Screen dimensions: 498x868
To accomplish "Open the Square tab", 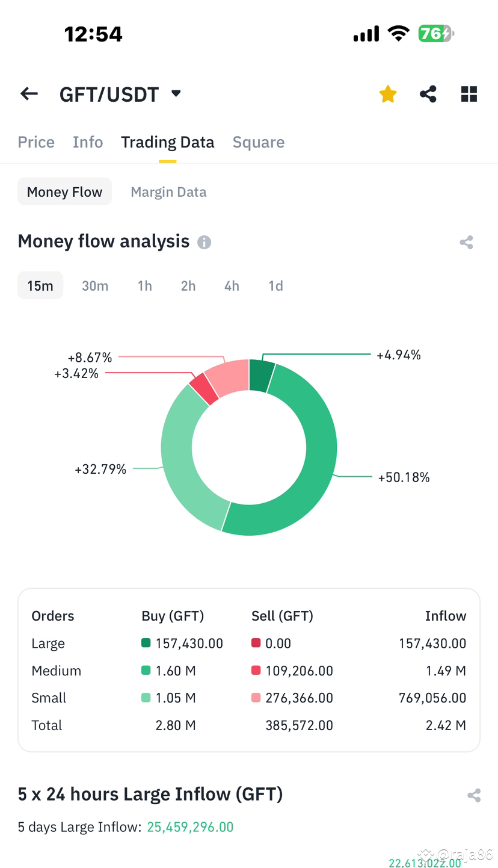I will [x=258, y=142].
